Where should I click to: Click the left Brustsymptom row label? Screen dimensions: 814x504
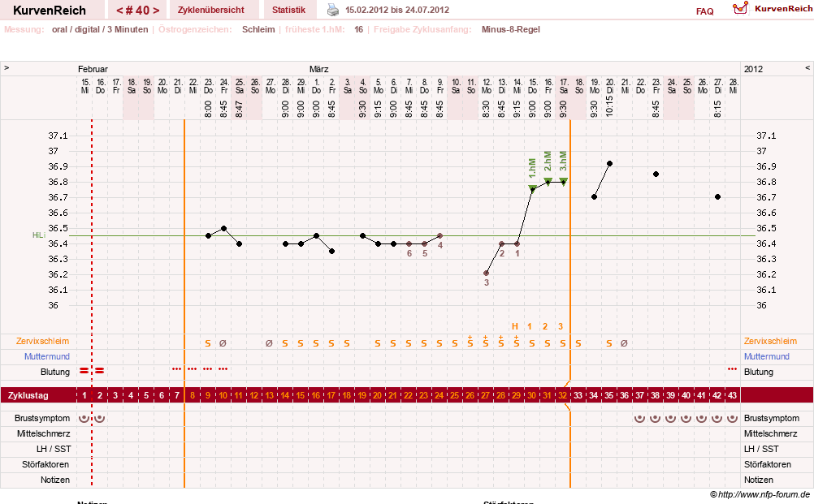pos(42,418)
